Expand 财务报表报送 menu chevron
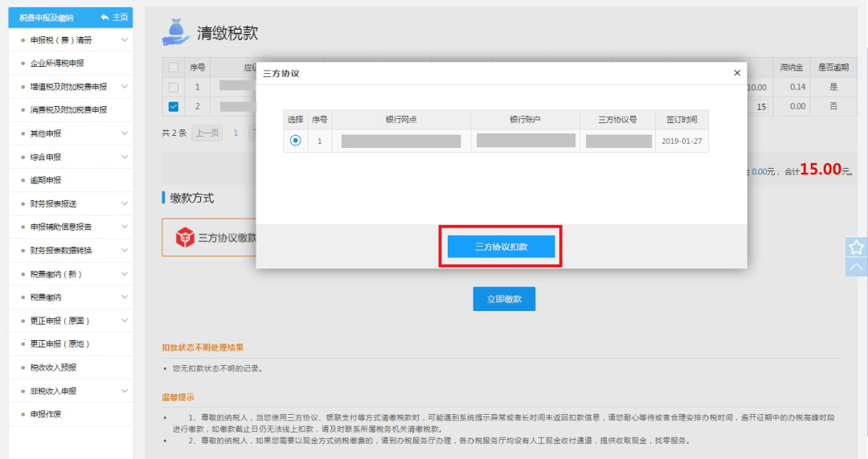868x459 pixels. (x=125, y=203)
